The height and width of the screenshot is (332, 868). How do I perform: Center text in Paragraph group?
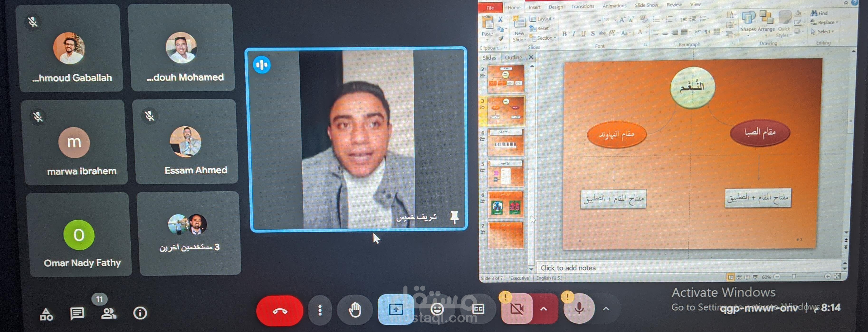click(x=665, y=32)
